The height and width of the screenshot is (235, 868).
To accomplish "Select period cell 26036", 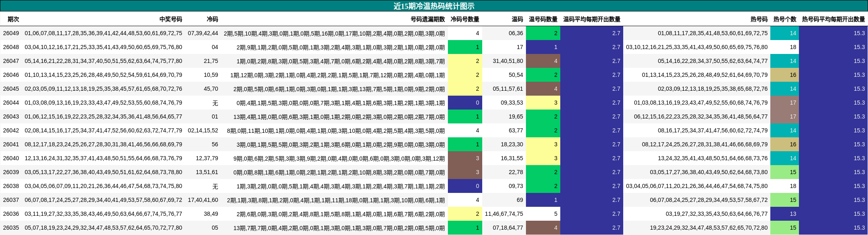I will [11, 214].
